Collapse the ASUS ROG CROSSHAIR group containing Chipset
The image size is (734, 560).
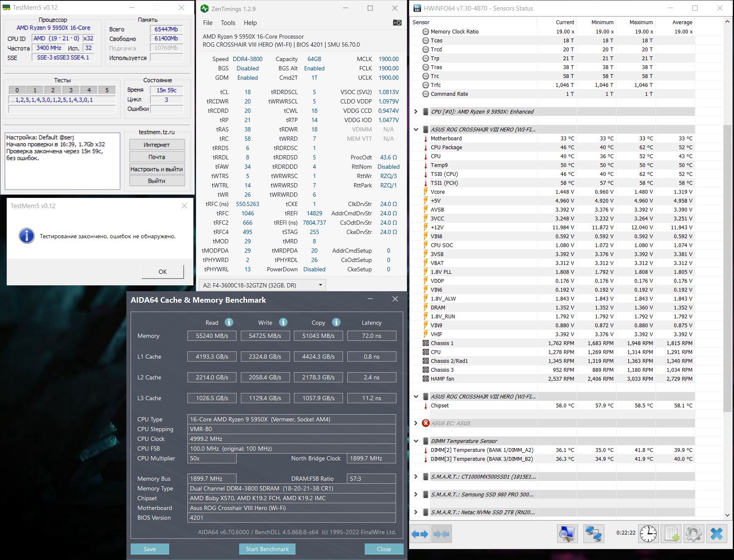click(x=416, y=397)
